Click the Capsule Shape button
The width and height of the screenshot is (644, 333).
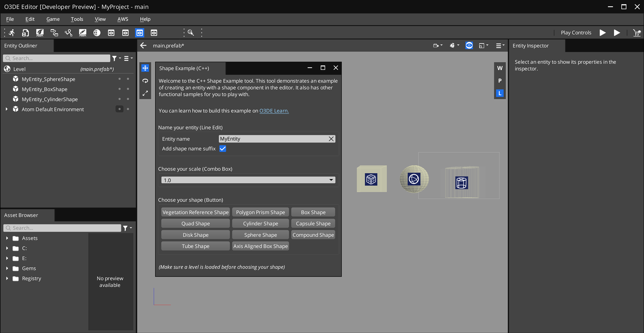[313, 224]
